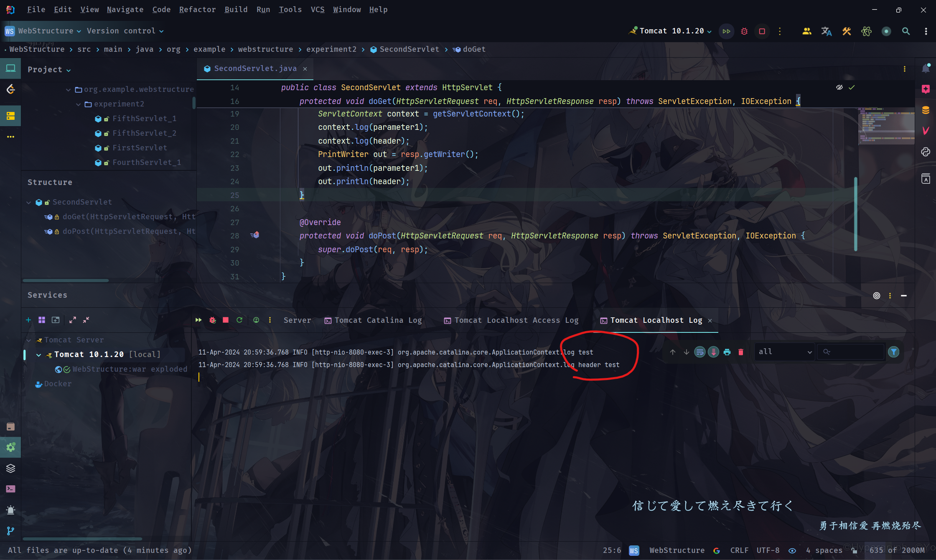Viewport: 936px width, 560px height.
Task: Open Version control dropdown
Action: coord(125,31)
